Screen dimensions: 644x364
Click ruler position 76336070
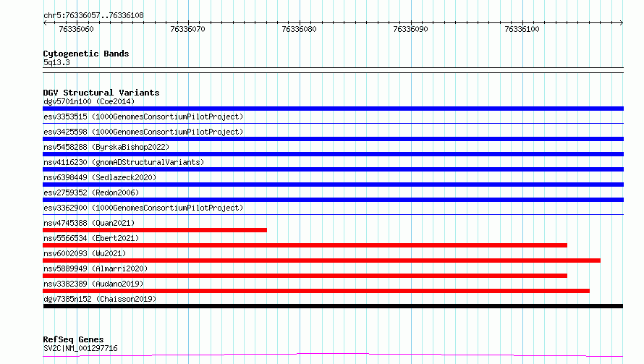(x=187, y=29)
